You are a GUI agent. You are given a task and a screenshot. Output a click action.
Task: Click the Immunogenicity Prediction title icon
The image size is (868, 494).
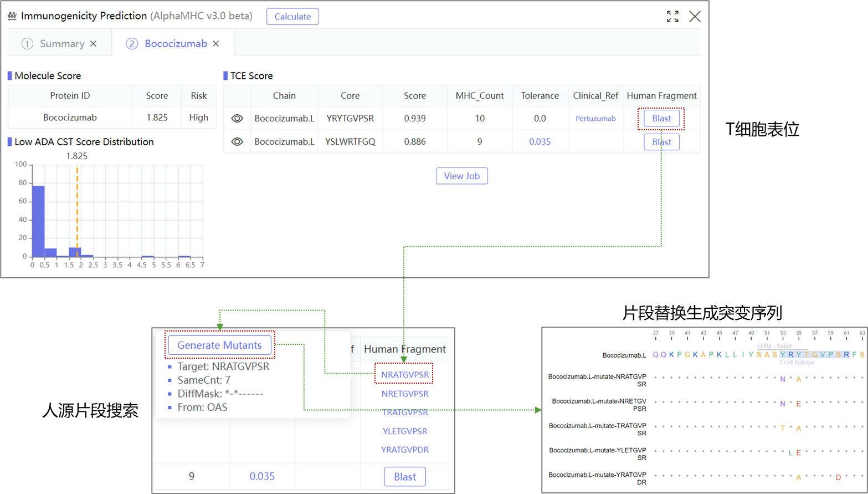[12, 16]
